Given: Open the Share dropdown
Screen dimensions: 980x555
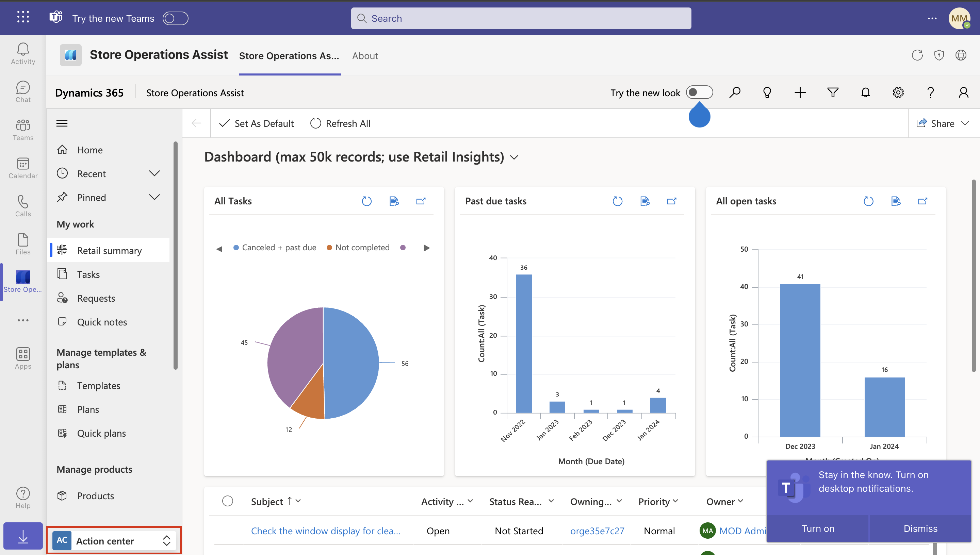Looking at the screenshot, I should (942, 123).
